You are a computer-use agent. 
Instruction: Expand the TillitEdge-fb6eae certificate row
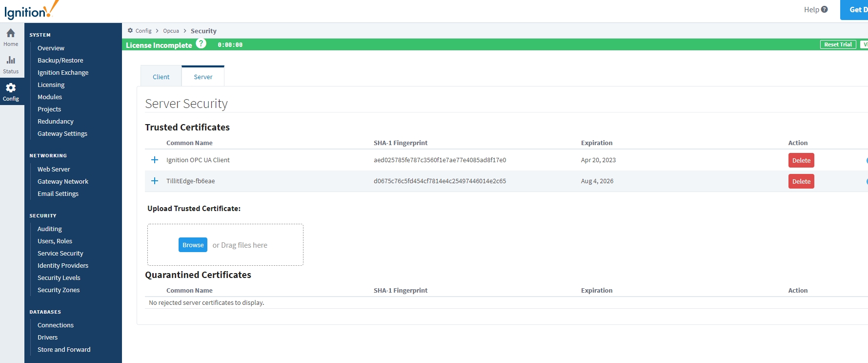155,181
